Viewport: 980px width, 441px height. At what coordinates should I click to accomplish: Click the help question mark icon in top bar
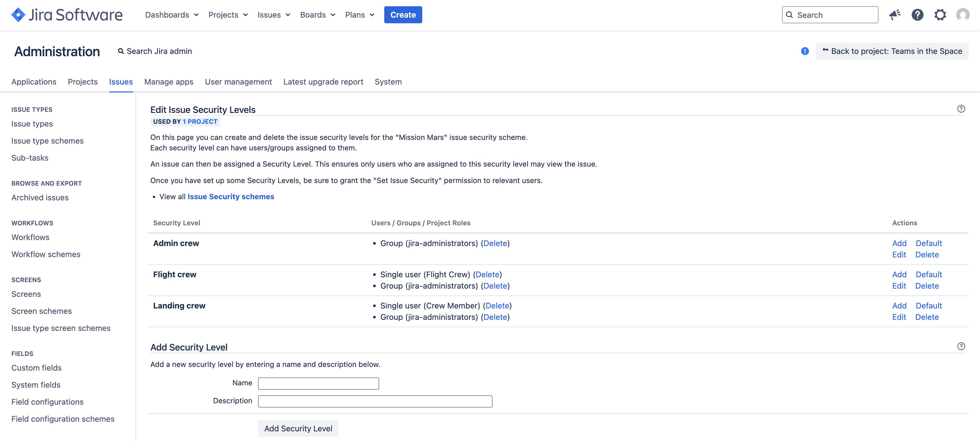click(918, 15)
